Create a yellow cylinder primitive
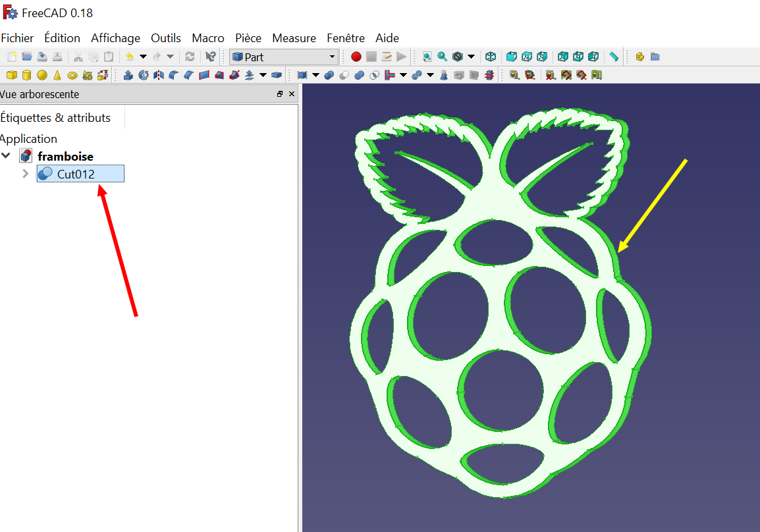This screenshot has width=760, height=532. click(x=27, y=75)
